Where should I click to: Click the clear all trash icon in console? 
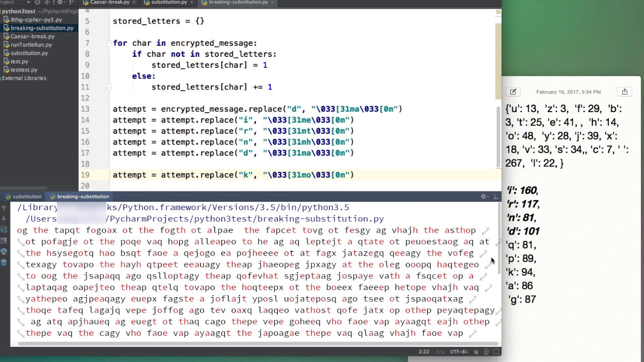(x=4, y=262)
